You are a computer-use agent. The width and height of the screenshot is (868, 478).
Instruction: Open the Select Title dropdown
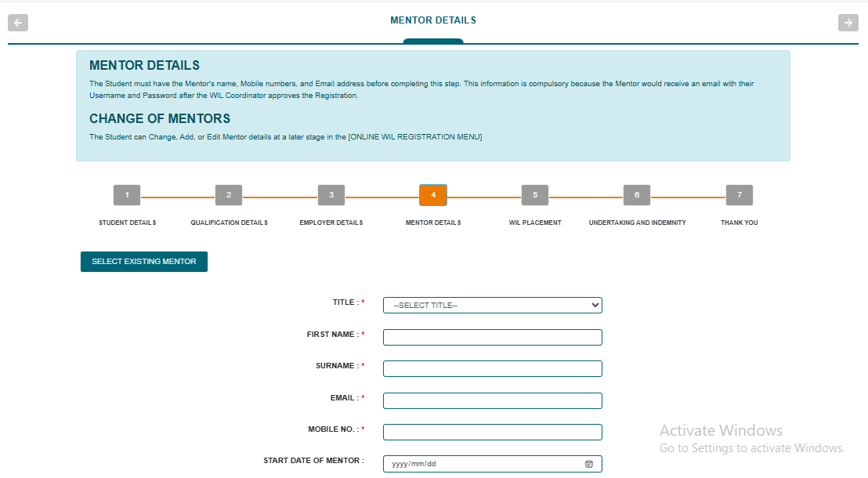[x=492, y=305]
